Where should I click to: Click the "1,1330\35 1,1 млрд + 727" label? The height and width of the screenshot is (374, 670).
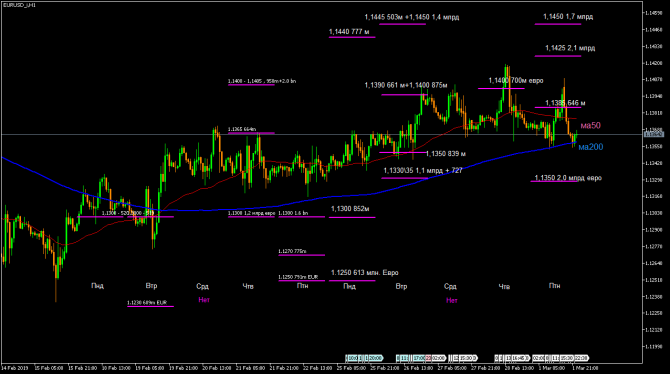[423, 171]
